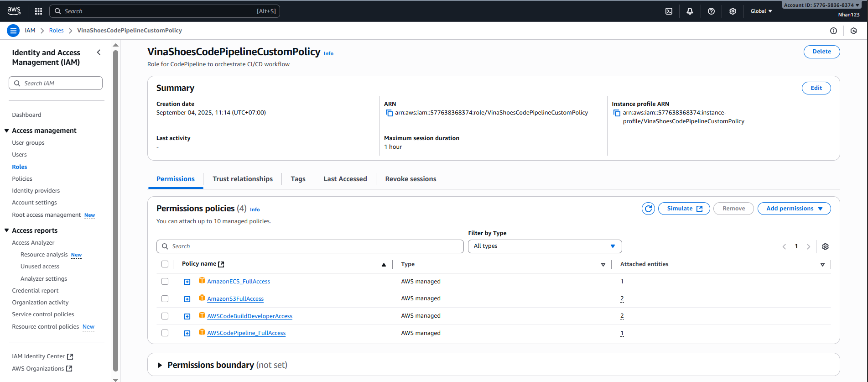The height and width of the screenshot is (382, 868).
Task: Open the AWS services grid menu
Action: 38,11
